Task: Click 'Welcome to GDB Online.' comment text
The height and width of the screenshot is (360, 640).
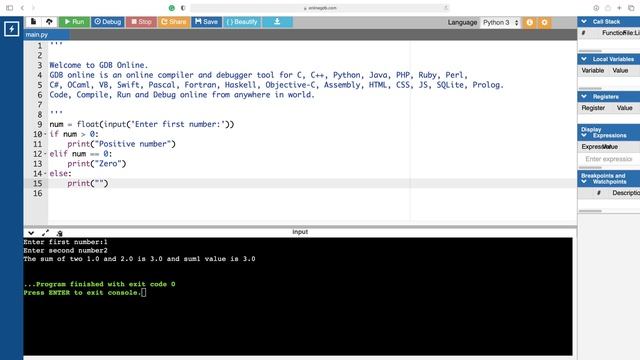Action: coord(99,65)
